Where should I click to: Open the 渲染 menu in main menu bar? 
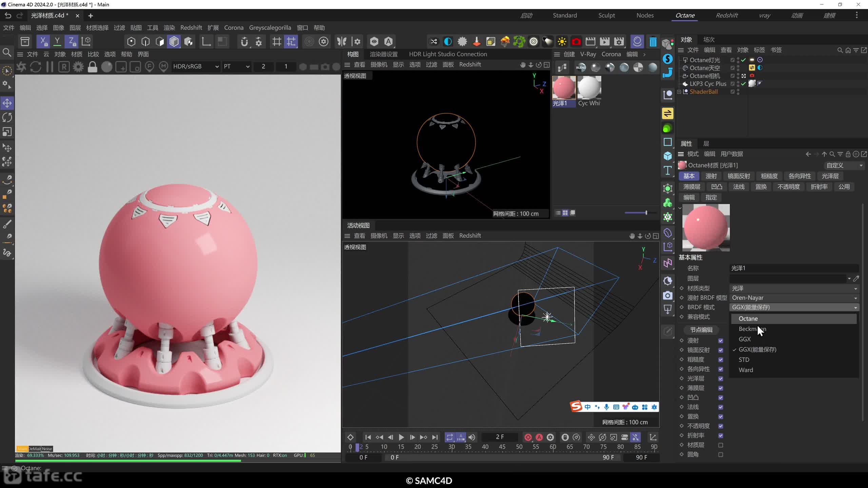tap(169, 28)
